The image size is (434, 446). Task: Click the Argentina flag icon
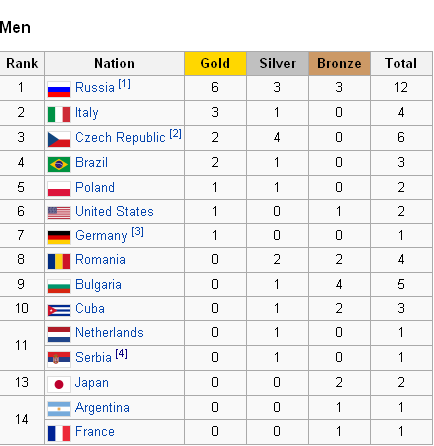coord(59,409)
